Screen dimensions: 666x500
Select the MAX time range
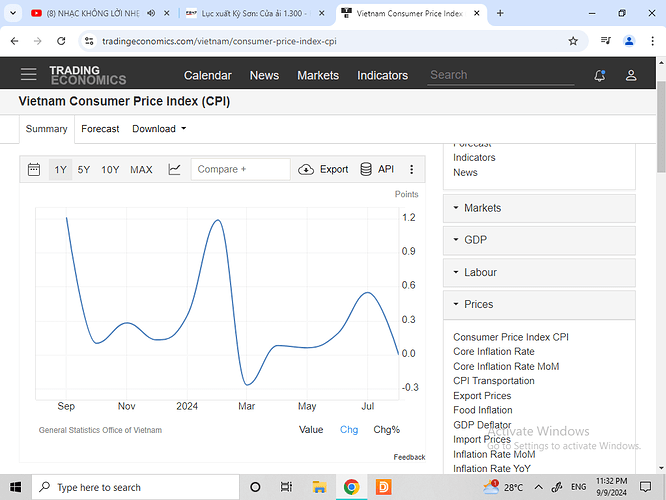click(x=141, y=169)
